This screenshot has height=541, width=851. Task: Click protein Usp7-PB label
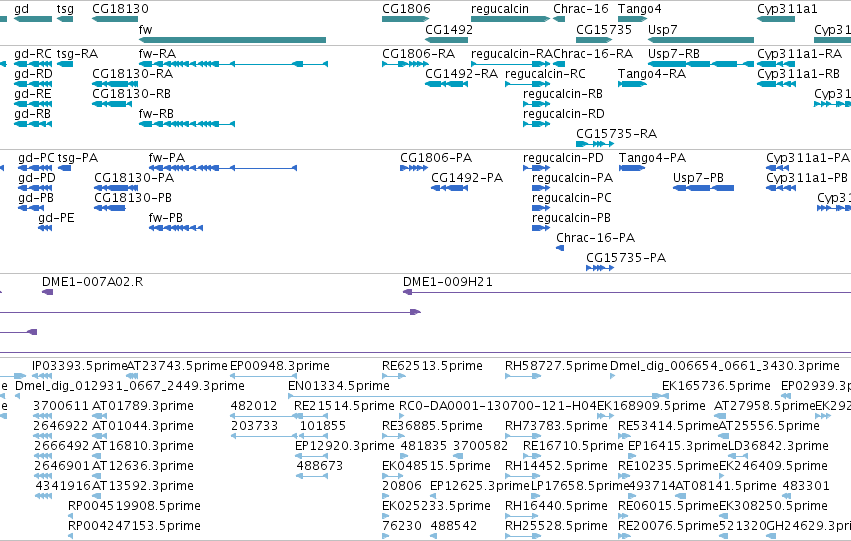[x=698, y=179]
